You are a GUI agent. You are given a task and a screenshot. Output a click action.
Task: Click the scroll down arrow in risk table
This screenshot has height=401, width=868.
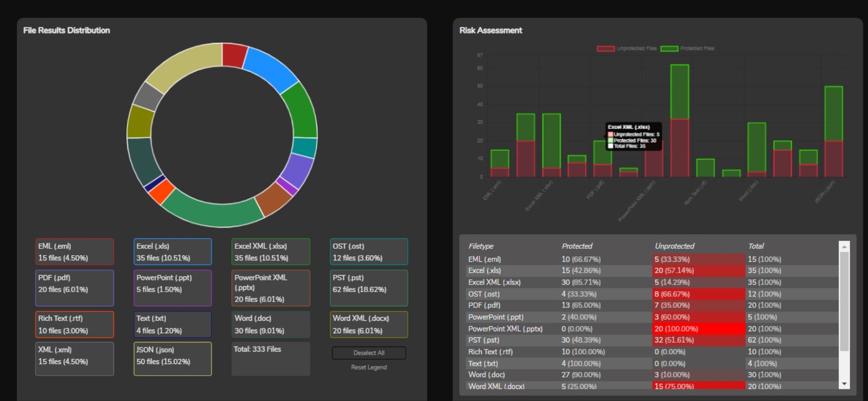(x=844, y=384)
